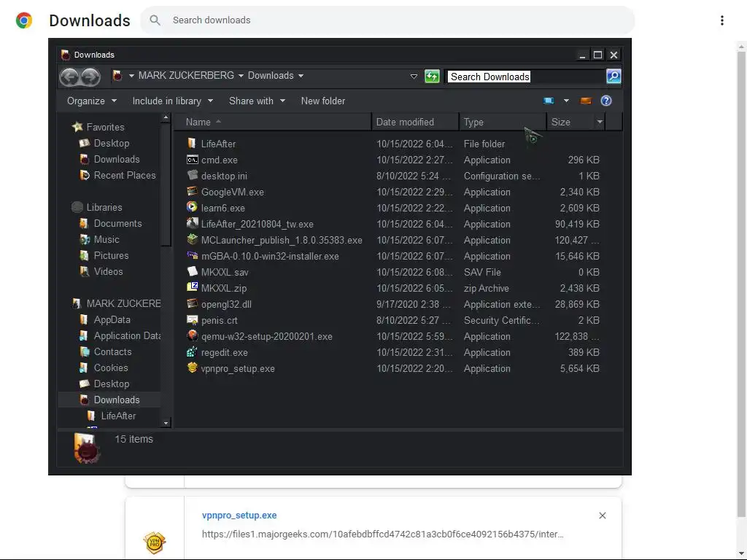Click navigation pane scroll down arrow
This screenshot has height=560, width=747.
click(x=166, y=423)
